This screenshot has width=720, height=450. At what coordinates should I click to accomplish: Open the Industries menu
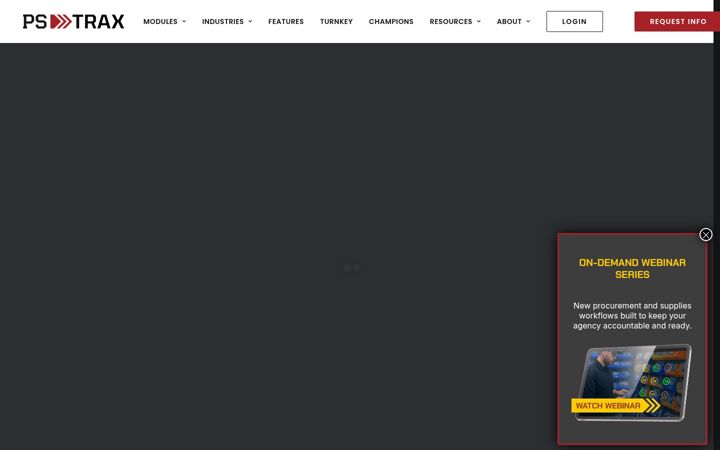click(x=223, y=22)
